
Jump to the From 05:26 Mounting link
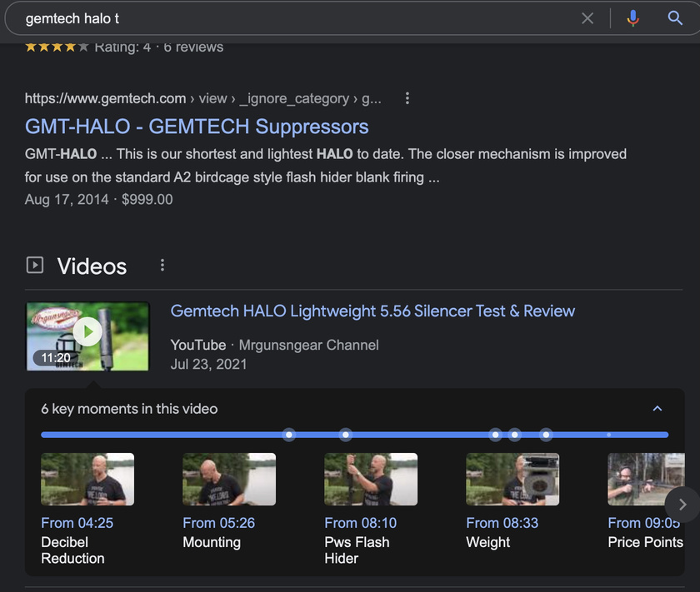(x=218, y=523)
